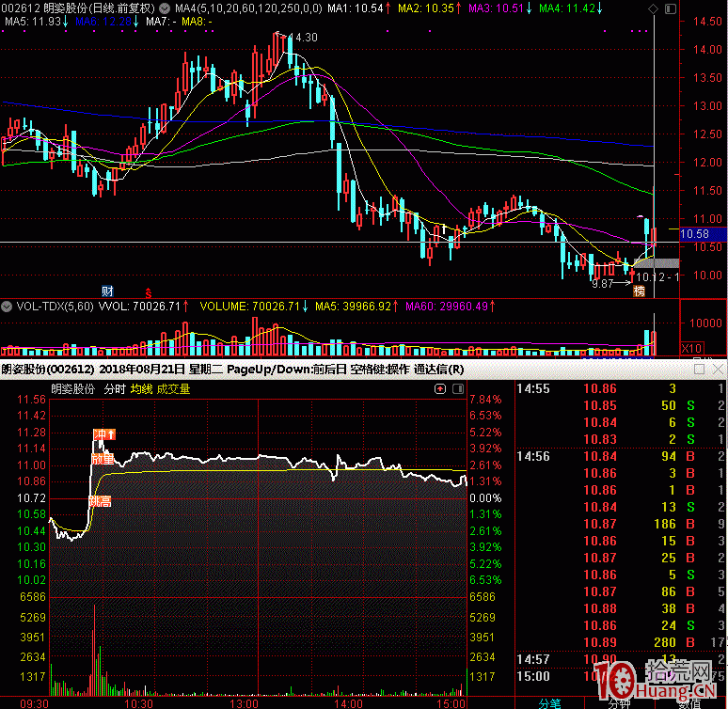
Task: Click the 朗姿股份 stock name in intraday header
Action: coord(72,388)
